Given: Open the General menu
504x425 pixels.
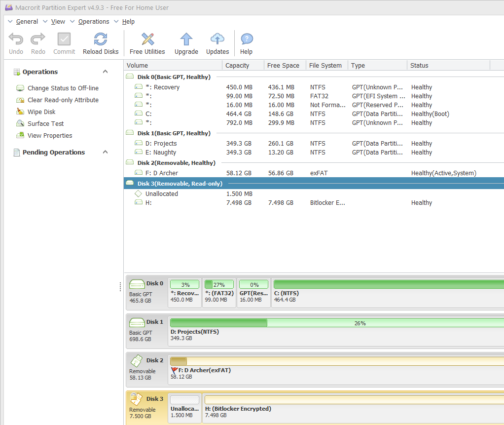Looking at the screenshot, I should pos(27,22).
